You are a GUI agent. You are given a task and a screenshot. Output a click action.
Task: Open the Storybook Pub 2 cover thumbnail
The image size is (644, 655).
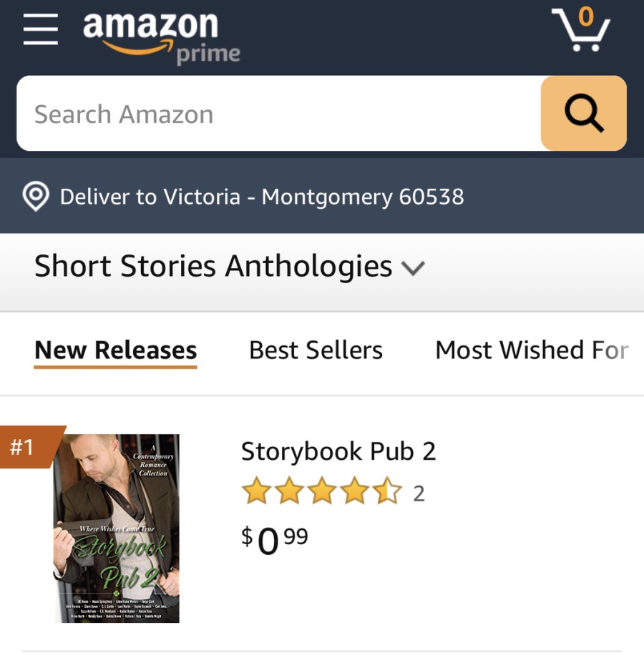116,528
